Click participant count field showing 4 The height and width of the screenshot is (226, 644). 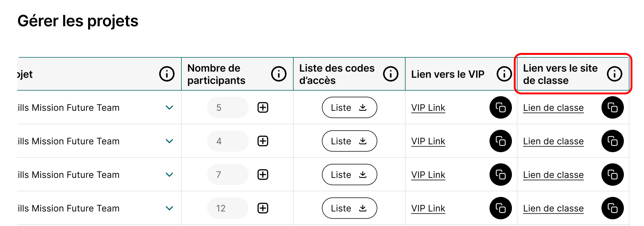tap(228, 141)
